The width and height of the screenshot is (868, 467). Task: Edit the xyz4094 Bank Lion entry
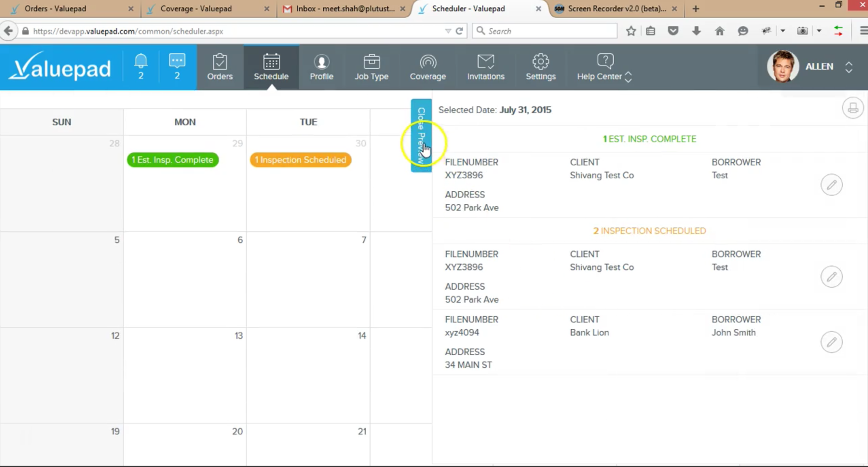[x=831, y=342]
